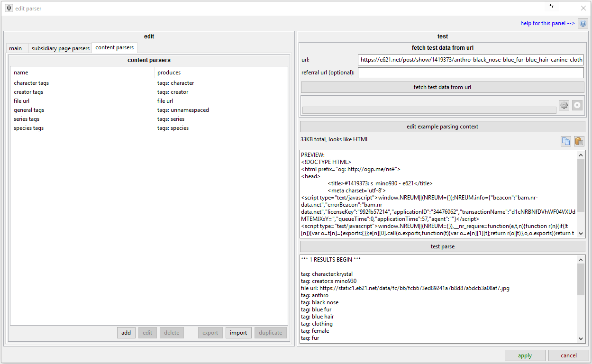This screenshot has height=364, width=592.
Task: Sort list by name column header
Action: point(82,73)
